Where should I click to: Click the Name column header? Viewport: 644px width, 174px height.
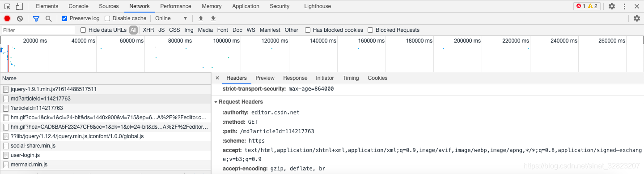[106, 78]
